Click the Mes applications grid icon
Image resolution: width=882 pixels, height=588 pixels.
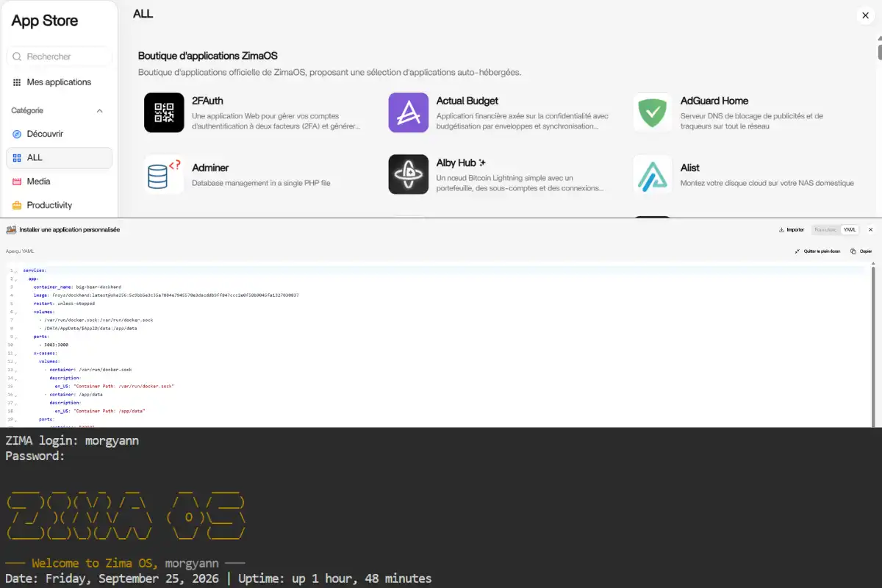(17, 82)
